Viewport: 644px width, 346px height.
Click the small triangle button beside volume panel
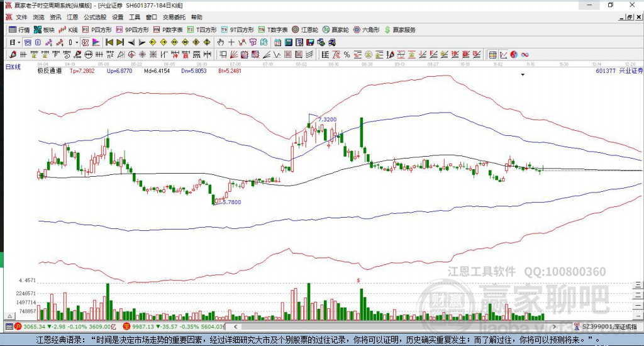pyautogui.click(x=9, y=316)
